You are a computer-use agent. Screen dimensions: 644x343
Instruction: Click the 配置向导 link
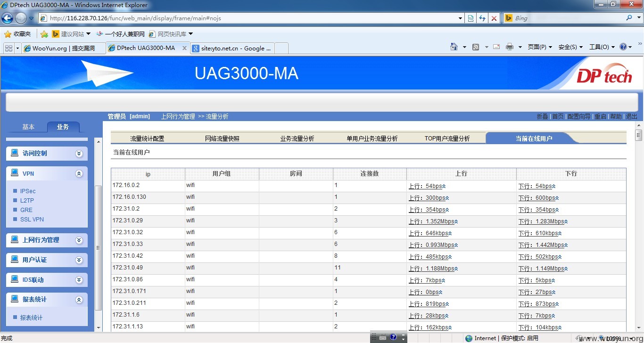point(579,116)
